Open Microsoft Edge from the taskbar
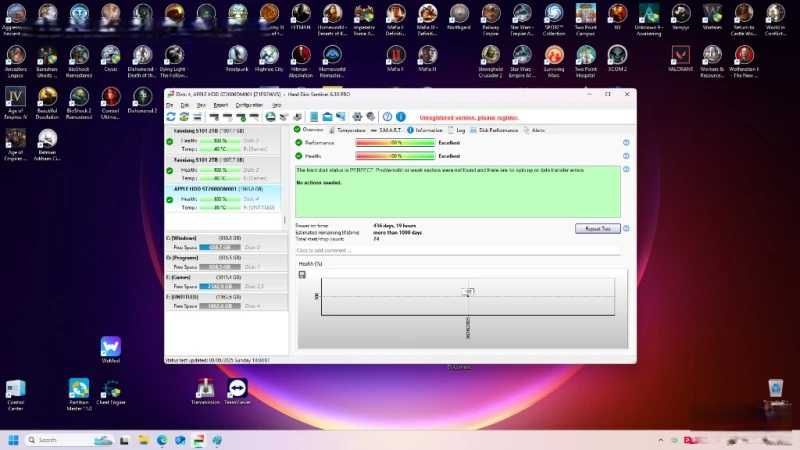The image size is (800, 450). click(x=162, y=440)
